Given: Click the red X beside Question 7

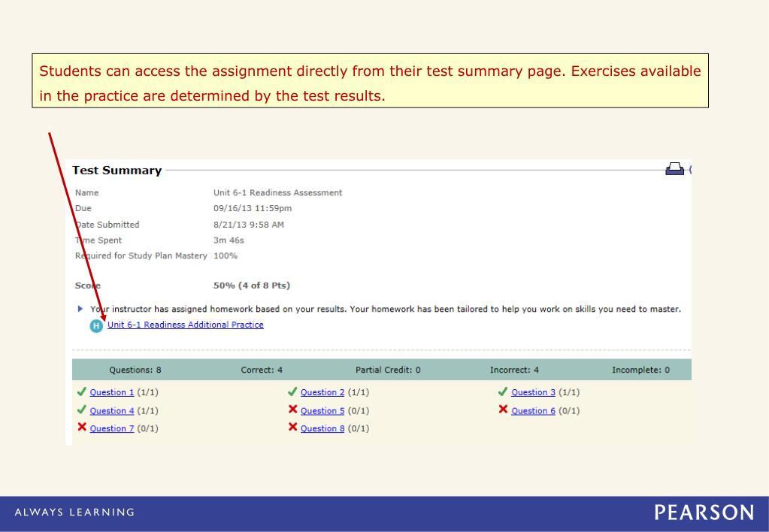Looking at the screenshot, I should (82, 427).
